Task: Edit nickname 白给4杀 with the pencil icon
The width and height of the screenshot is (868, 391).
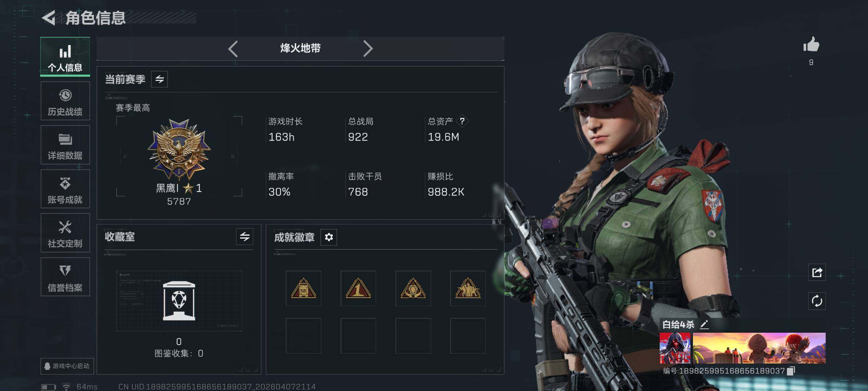Action: [x=704, y=324]
